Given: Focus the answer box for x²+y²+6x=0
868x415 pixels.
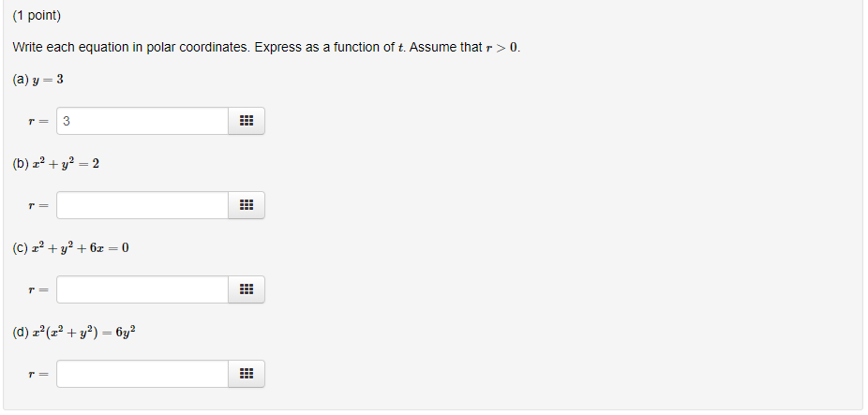Looking at the screenshot, I should (x=142, y=289).
